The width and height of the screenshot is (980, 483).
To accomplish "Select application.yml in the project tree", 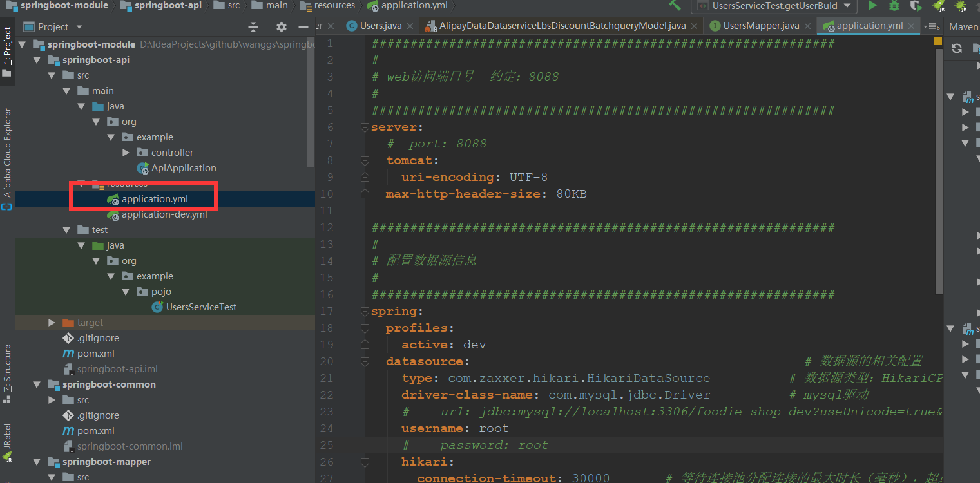I will point(148,199).
